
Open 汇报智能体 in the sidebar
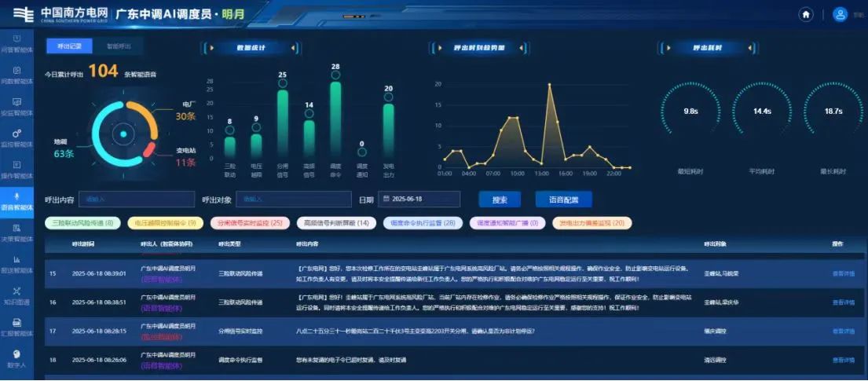17,326
